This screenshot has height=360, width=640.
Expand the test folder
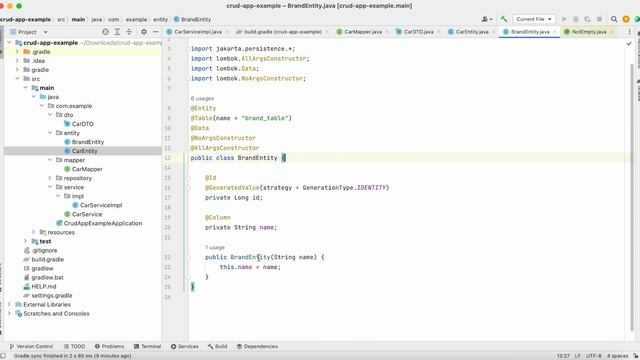(26, 241)
